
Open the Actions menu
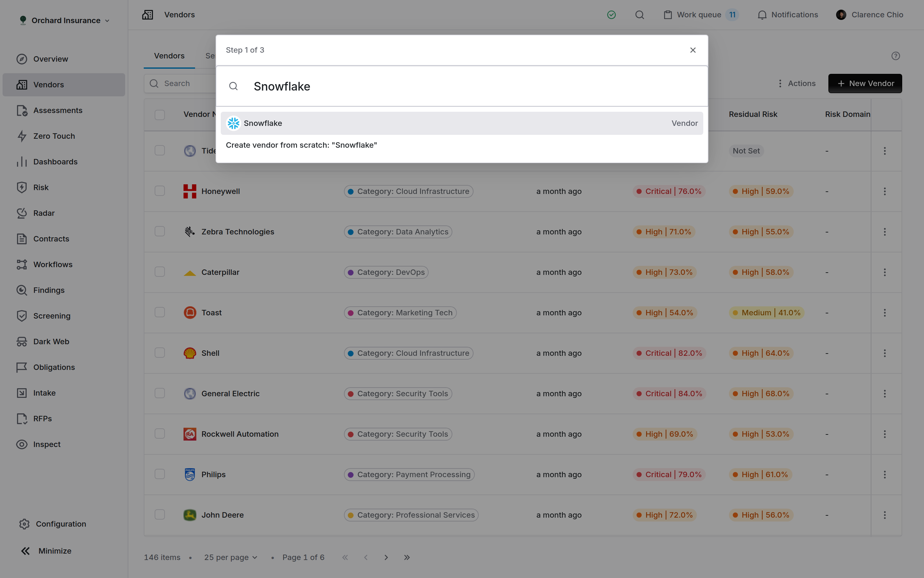coord(797,83)
